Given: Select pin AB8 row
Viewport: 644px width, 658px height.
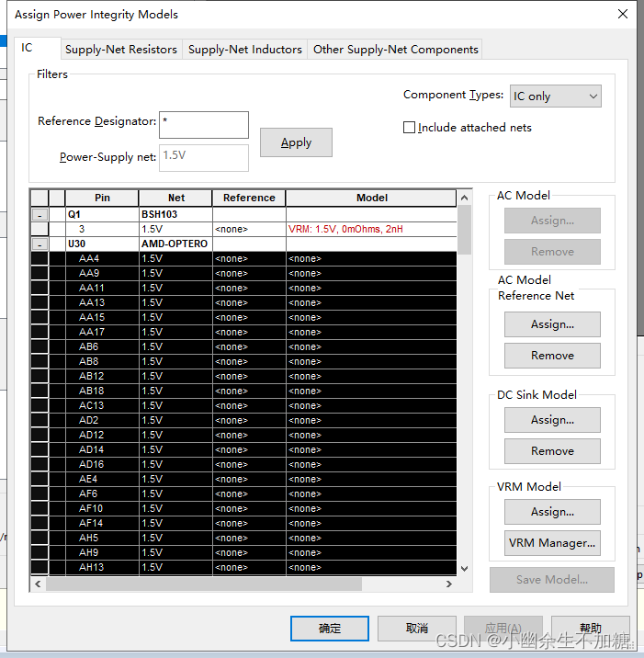Looking at the screenshot, I should [x=243, y=361].
